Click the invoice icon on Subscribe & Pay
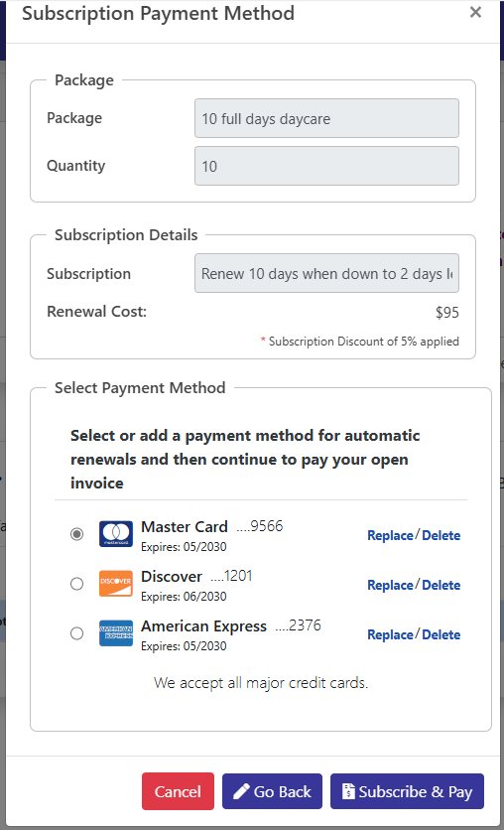The width and height of the screenshot is (504, 830). point(348,791)
